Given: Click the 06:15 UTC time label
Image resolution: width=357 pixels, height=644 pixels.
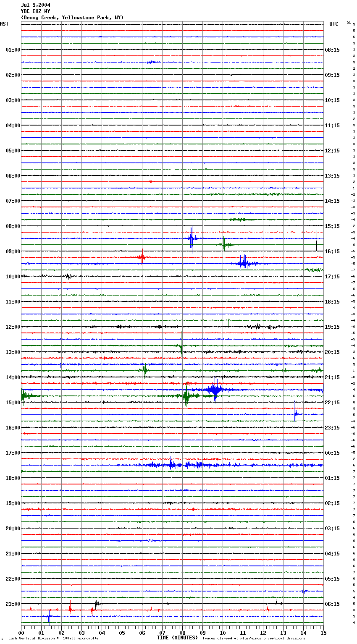Looking at the screenshot, I should click(332, 604).
